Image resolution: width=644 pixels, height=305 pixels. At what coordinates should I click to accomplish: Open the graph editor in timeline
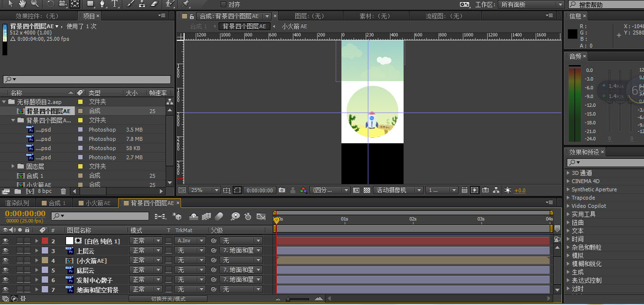point(261,216)
